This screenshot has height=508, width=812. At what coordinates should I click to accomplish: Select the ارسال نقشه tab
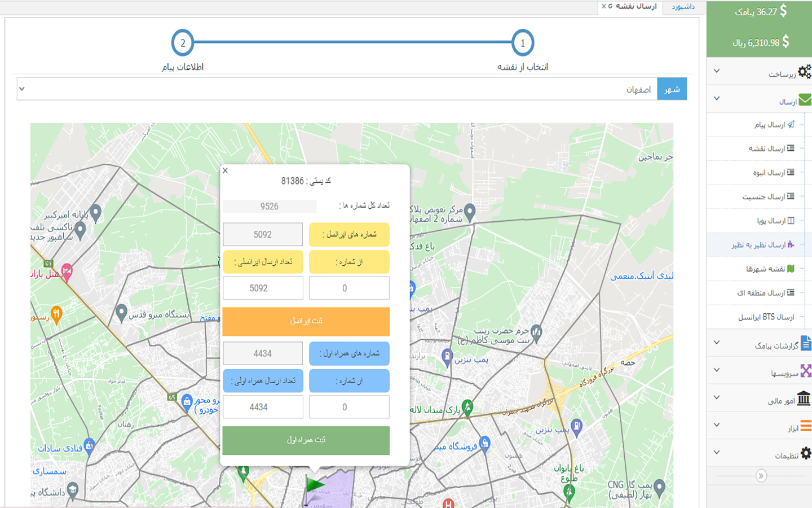pyautogui.click(x=636, y=6)
